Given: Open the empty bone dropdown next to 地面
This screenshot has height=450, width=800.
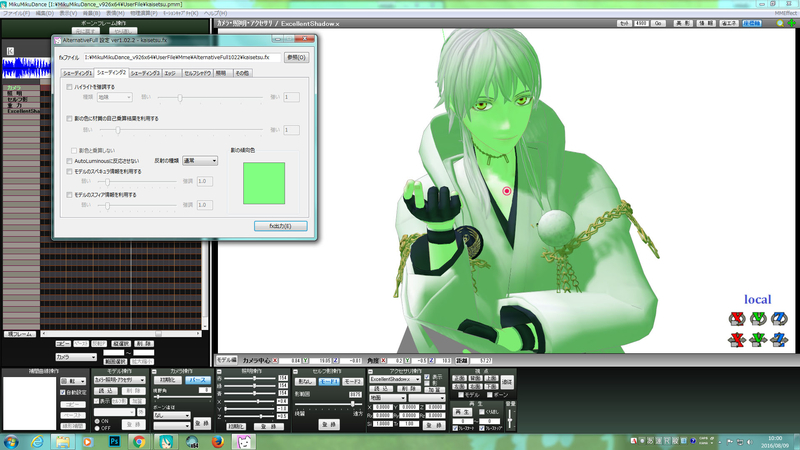Looking at the screenshot, I should tap(427, 398).
